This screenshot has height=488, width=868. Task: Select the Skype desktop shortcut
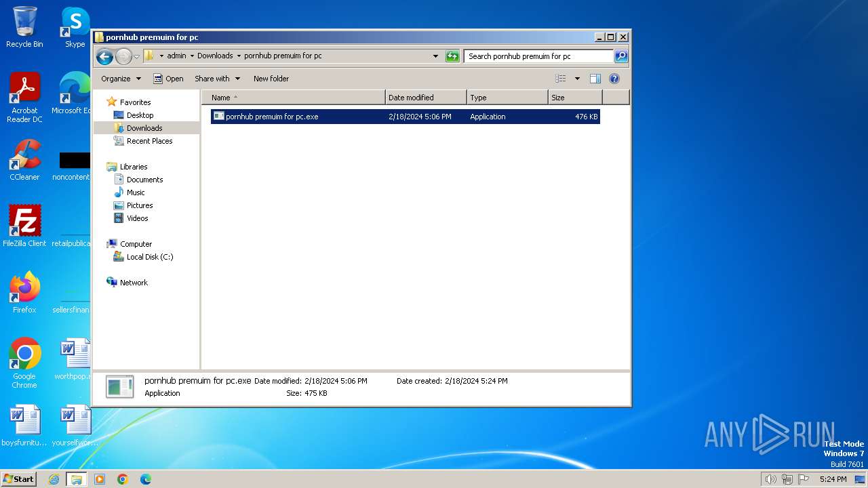tap(75, 27)
